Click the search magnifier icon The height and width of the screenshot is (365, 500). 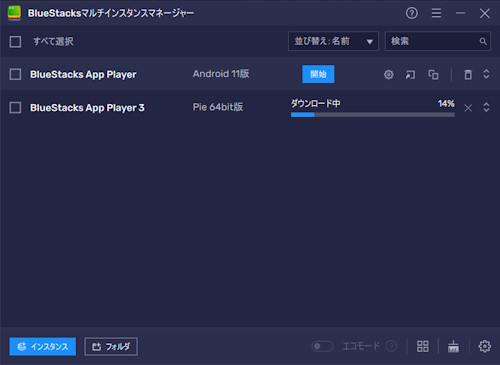click(483, 41)
